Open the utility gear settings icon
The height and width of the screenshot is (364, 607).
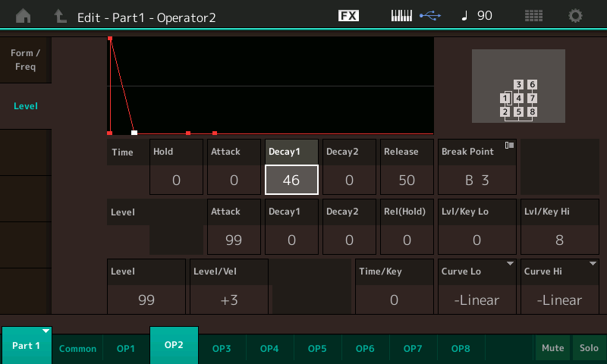pyautogui.click(x=576, y=16)
